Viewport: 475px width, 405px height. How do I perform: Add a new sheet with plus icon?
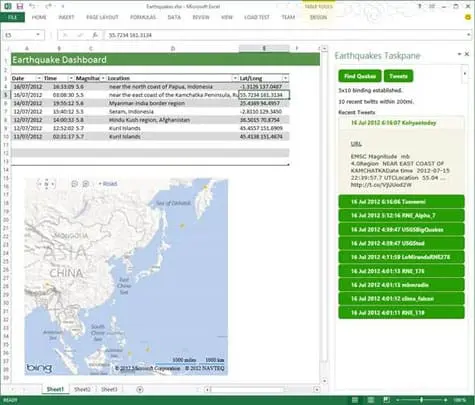click(140, 389)
